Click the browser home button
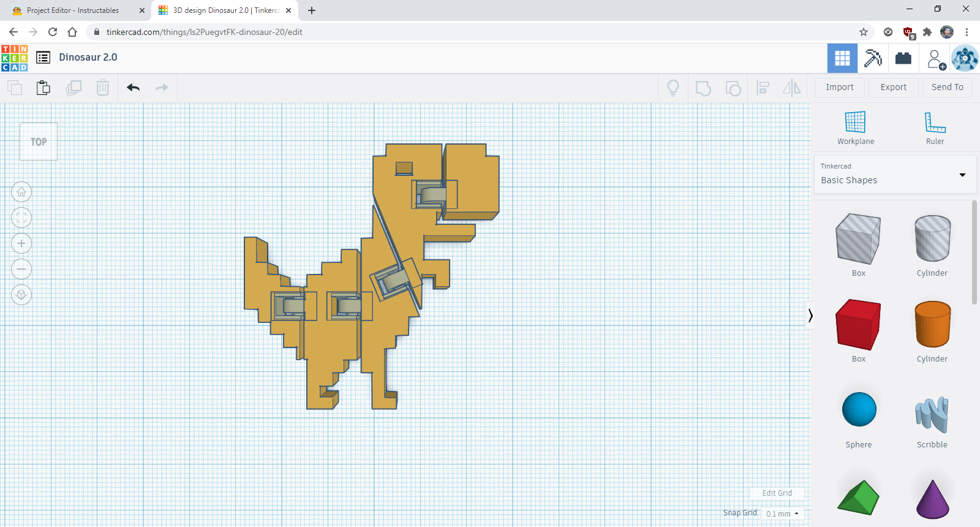 point(72,32)
